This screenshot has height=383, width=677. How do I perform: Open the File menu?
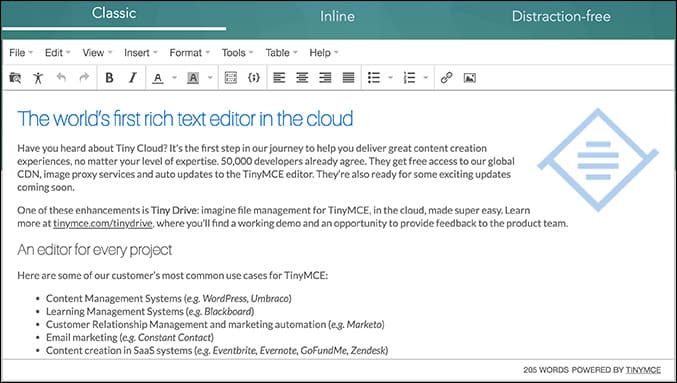click(21, 53)
